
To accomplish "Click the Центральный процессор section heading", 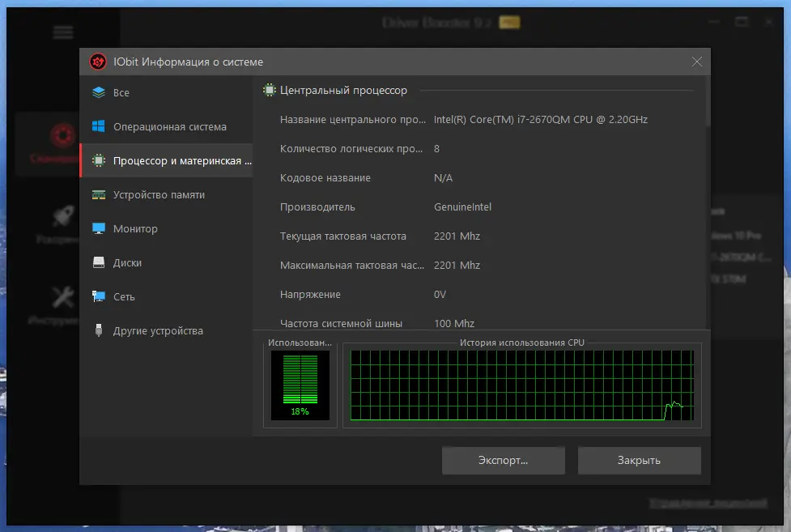I will tap(343, 91).
